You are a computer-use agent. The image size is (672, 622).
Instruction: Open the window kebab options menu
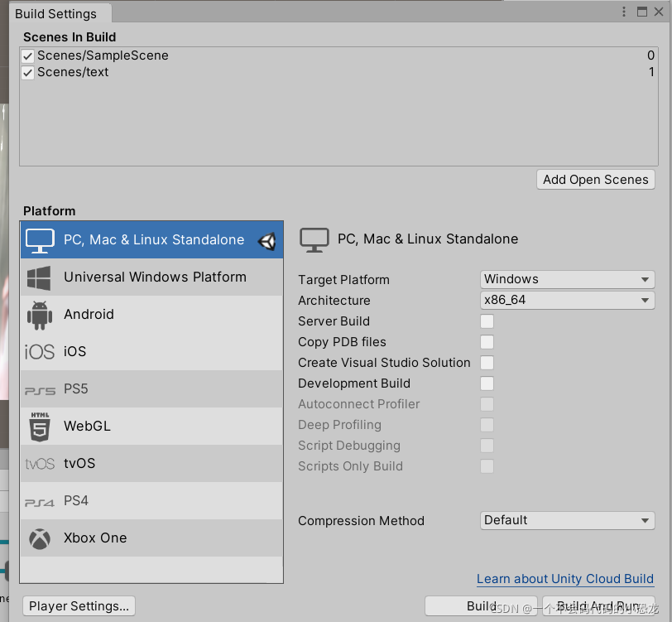(623, 12)
